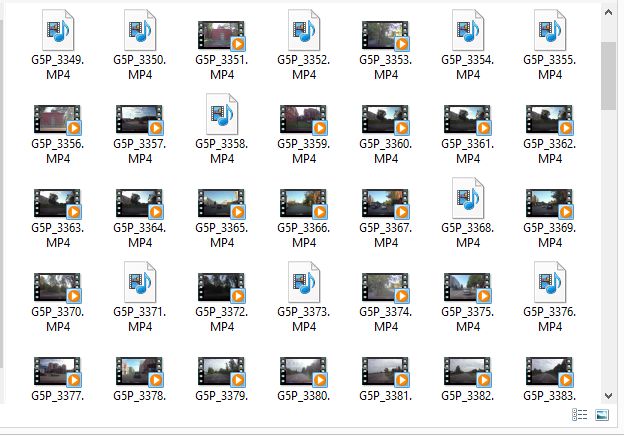Click the scrollbar up arrow

(x=609, y=10)
